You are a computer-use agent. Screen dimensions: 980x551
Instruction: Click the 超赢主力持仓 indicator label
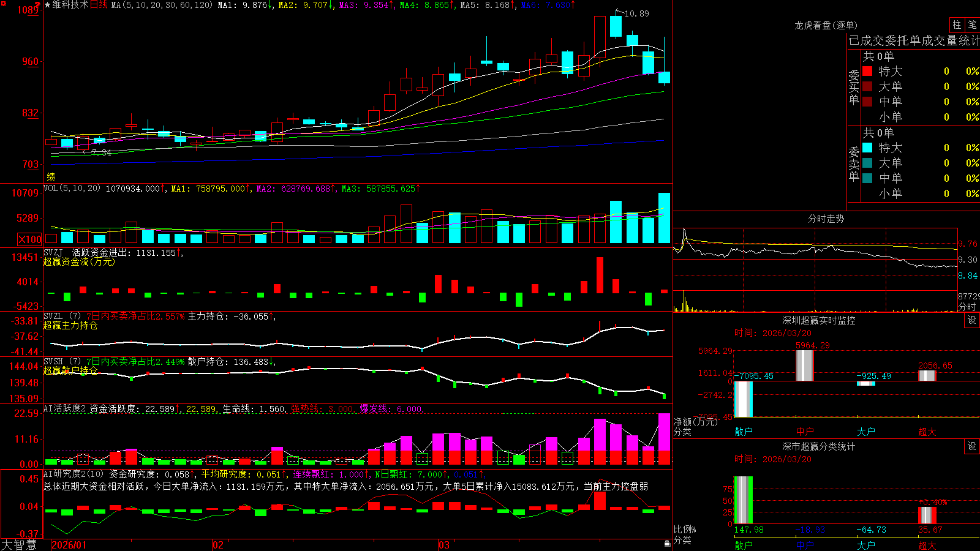click(70, 325)
